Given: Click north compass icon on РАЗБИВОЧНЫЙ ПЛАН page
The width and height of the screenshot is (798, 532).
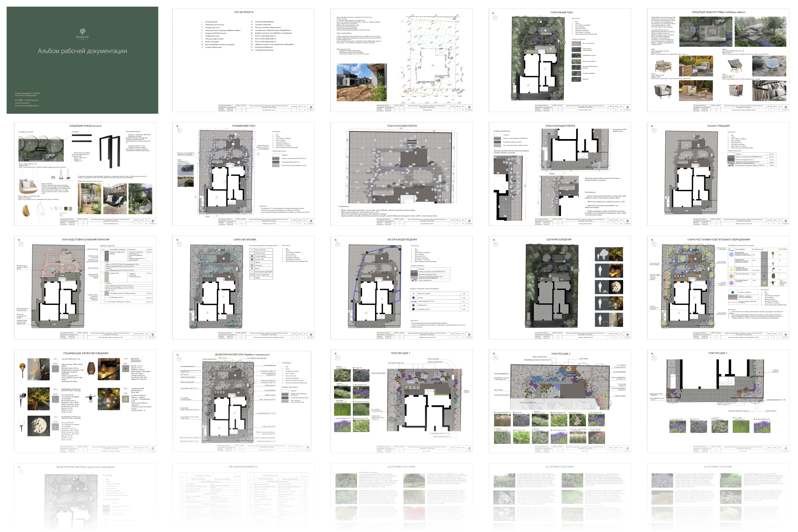Looking at the screenshot, I should point(179,131).
